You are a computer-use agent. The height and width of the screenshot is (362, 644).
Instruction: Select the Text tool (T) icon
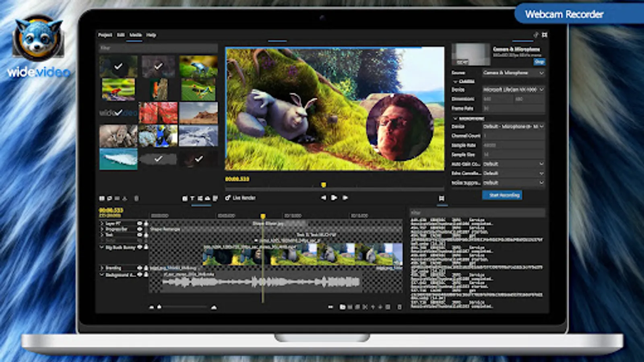(192, 198)
